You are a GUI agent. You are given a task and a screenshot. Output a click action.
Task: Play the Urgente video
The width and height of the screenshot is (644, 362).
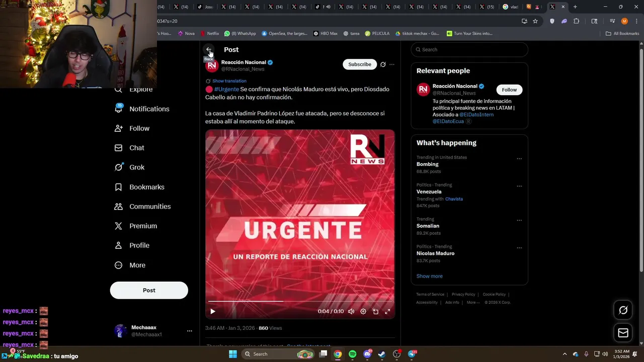pos(213,311)
